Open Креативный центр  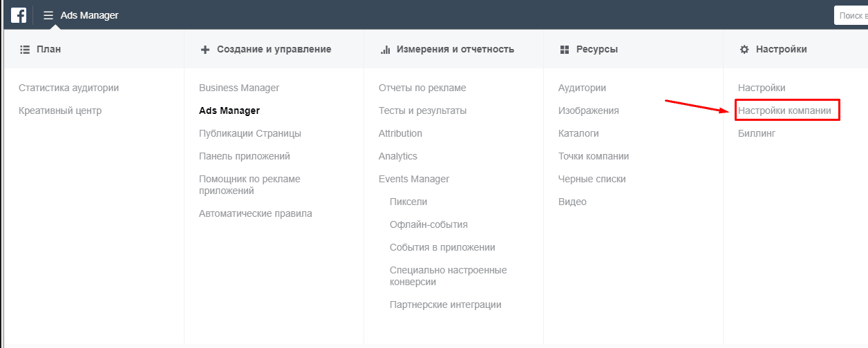(x=60, y=110)
